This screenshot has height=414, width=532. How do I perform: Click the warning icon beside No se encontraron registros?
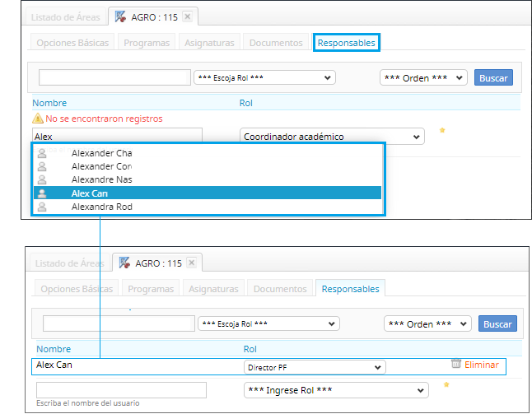coord(38,119)
